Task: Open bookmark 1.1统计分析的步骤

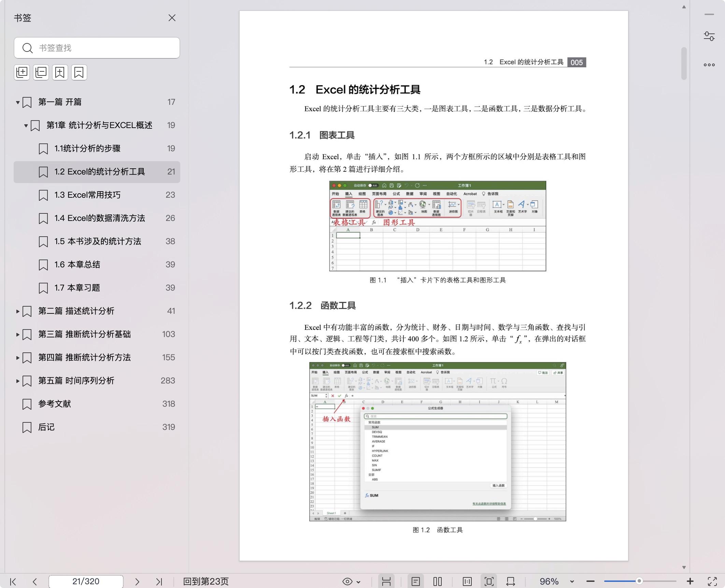Action: coord(97,149)
